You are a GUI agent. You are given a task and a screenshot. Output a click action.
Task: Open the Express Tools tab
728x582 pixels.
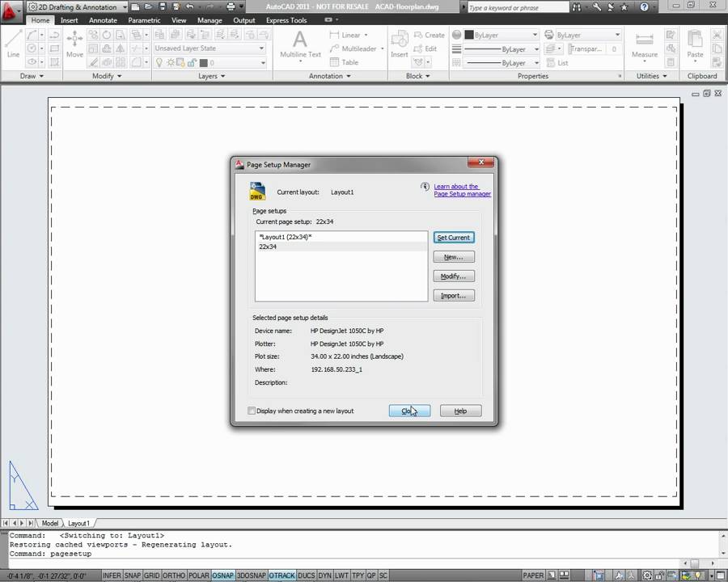[286, 20]
